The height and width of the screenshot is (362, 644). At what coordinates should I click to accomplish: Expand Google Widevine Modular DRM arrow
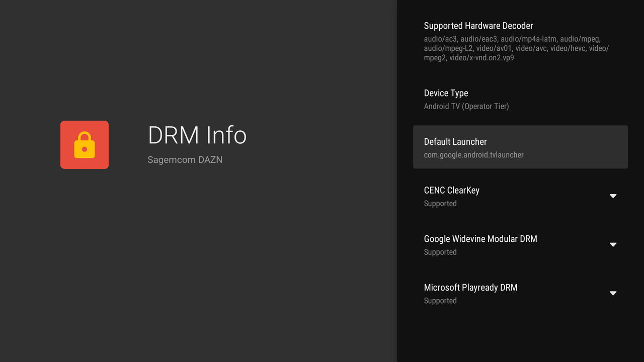pos(613,245)
